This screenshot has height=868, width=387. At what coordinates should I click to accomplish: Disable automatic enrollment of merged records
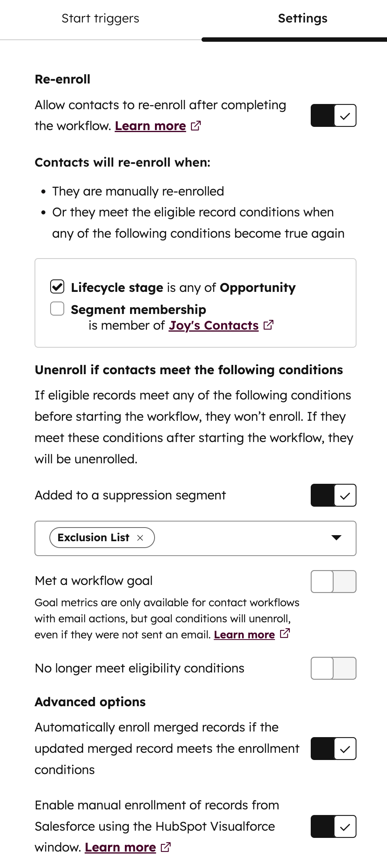[x=333, y=748]
